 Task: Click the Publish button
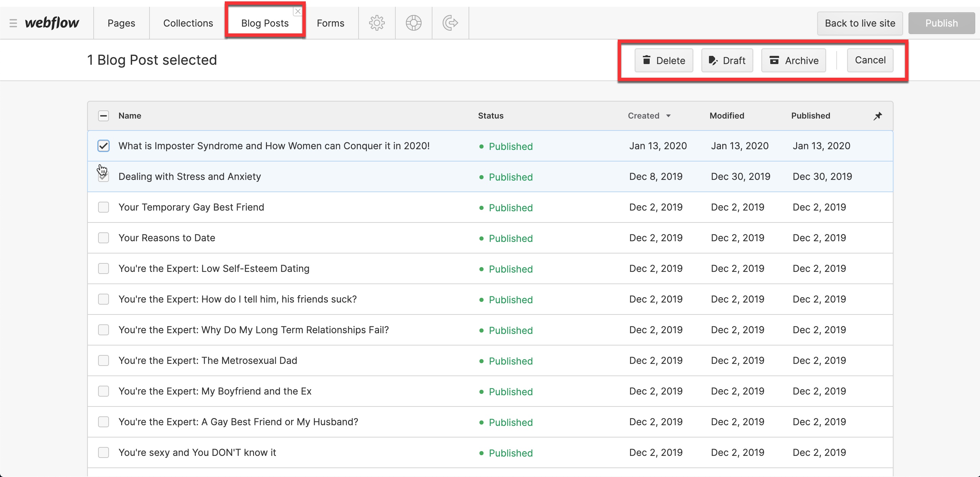941,23
